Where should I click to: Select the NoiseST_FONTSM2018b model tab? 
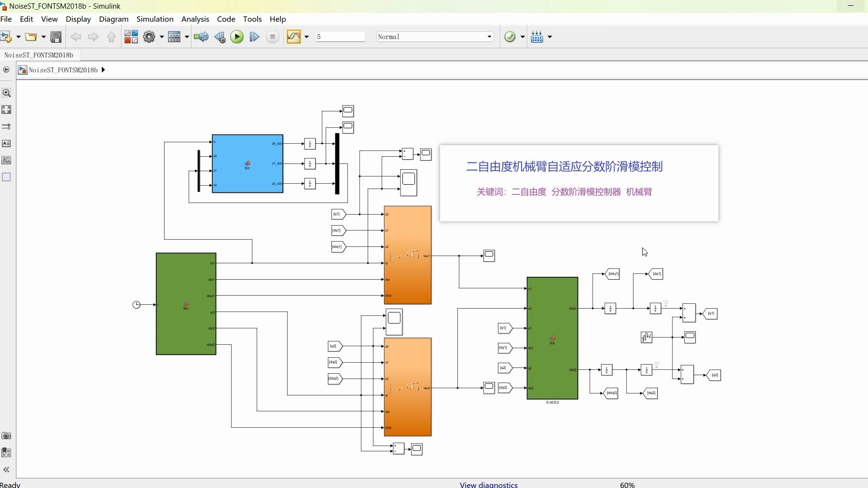[x=39, y=55]
